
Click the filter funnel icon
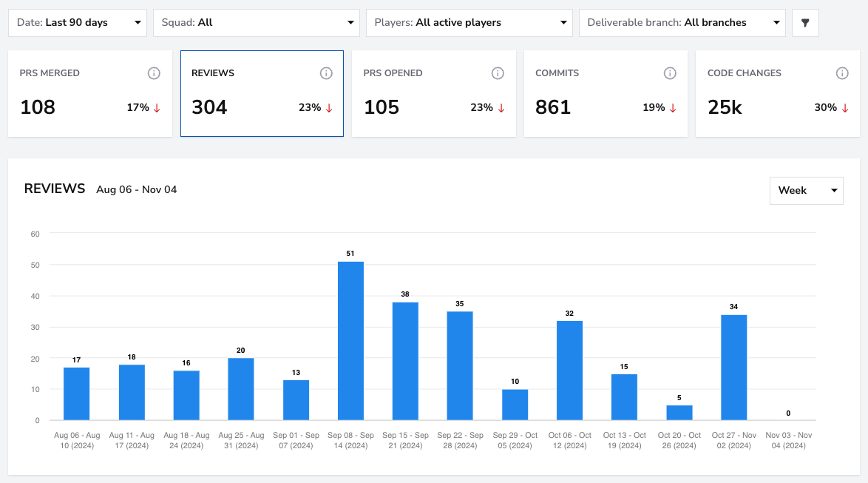tap(805, 23)
